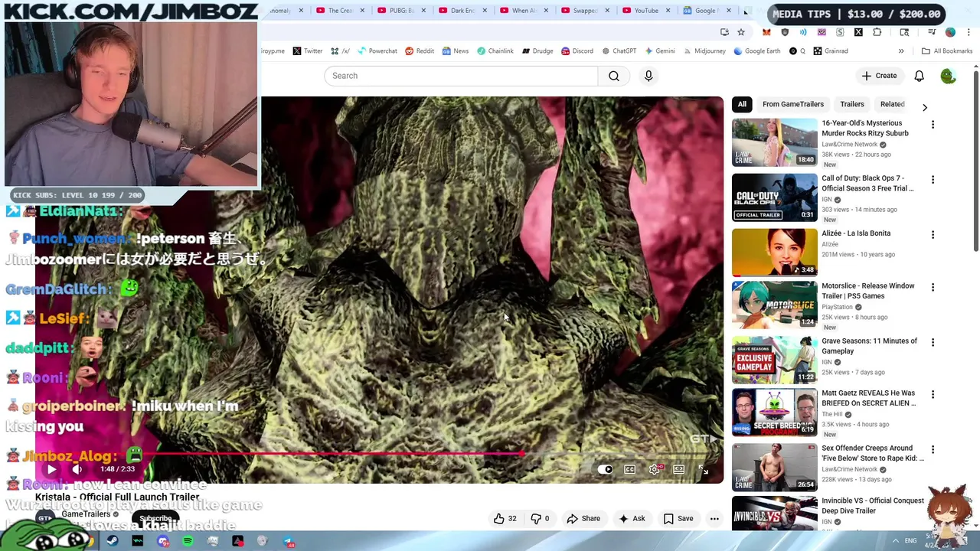Open the GameTrailers channel name link

(87, 514)
